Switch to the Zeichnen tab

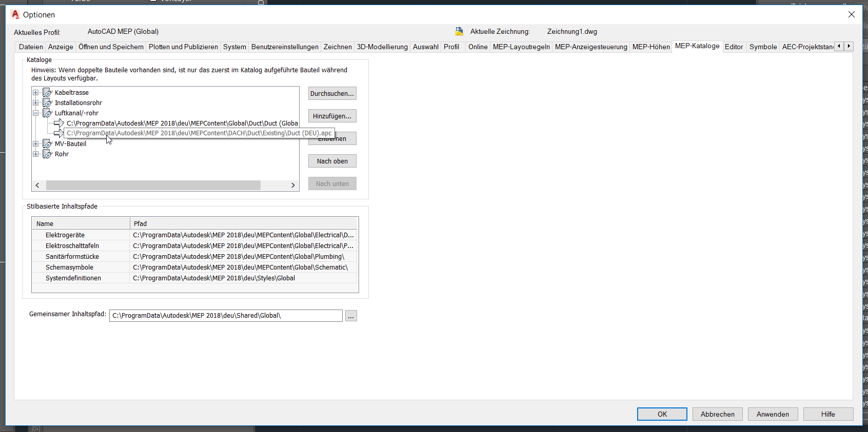coord(338,47)
